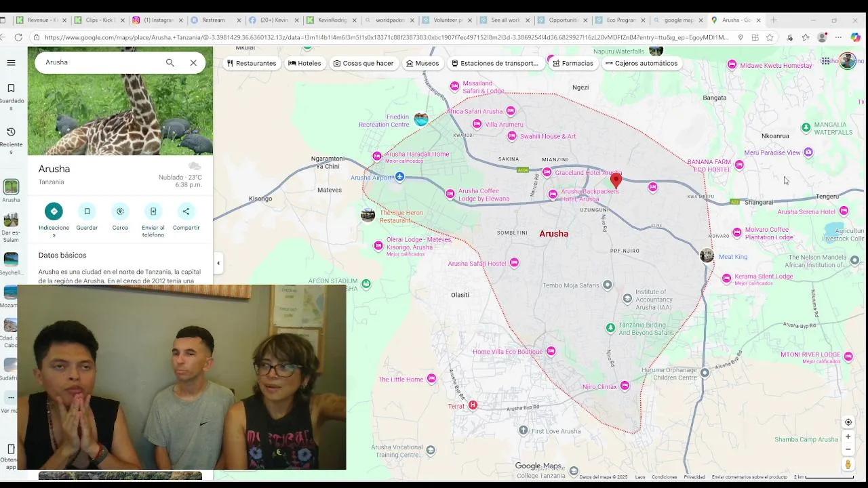Viewport: 868px width, 488px height.
Task: Open the Privacidad footer link
Action: click(x=694, y=477)
